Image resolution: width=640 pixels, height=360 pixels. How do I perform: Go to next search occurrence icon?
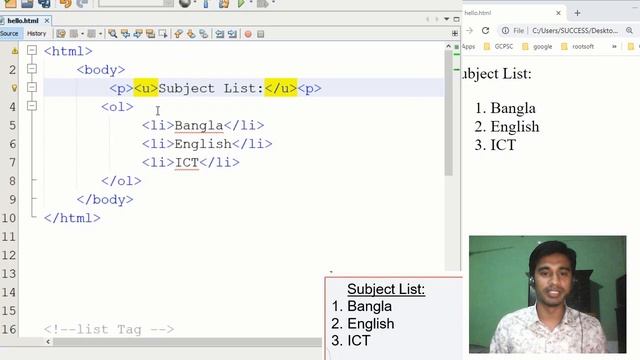[x=138, y=34]
